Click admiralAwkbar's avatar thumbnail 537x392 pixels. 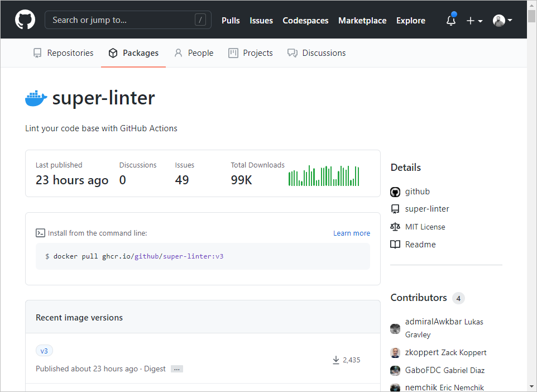point(395,328)
